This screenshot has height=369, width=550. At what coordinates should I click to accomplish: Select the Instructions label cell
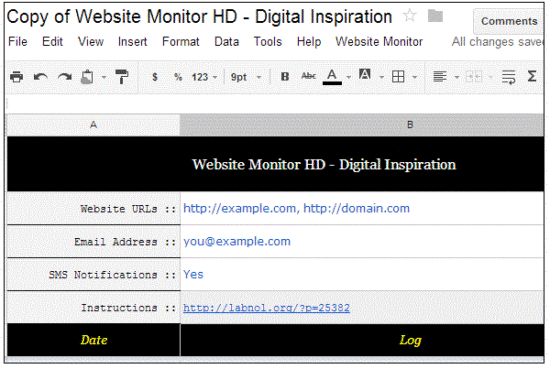point(93,308)
